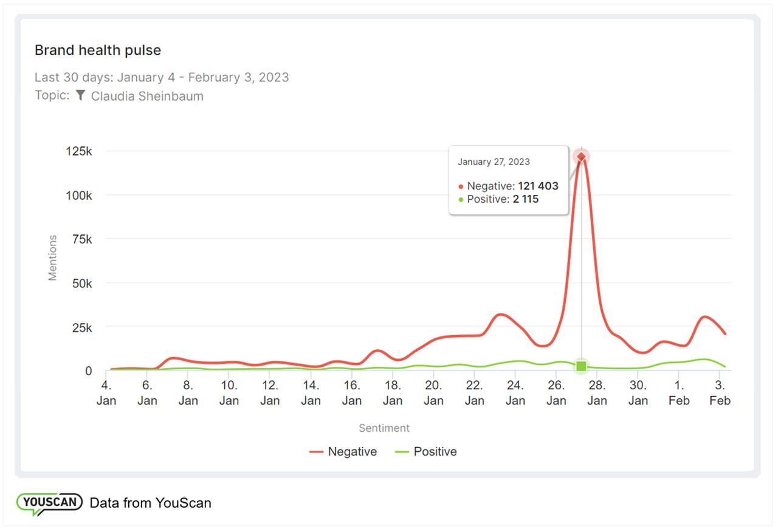This screenshot has height=532, width=778.
Task: Click the Sentiment x-axis title
Action: 384,428
